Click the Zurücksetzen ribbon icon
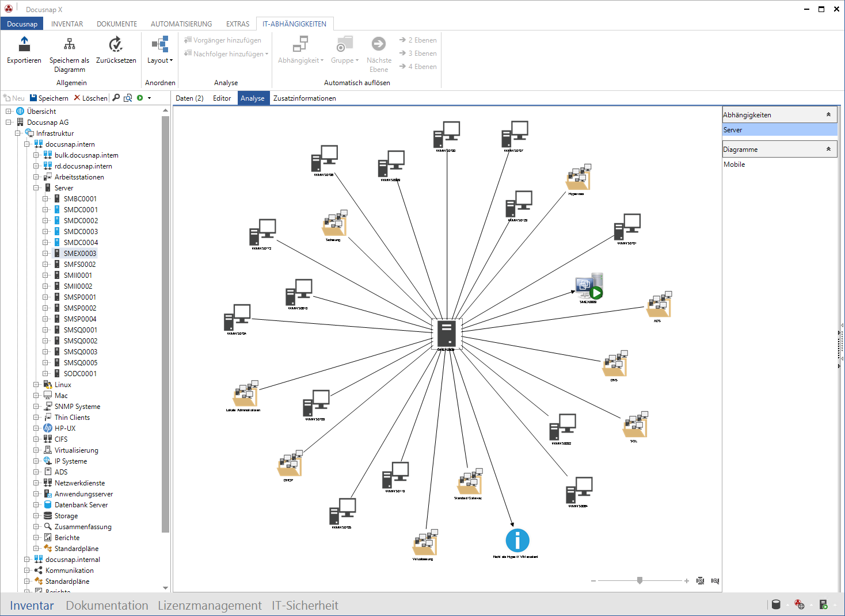The height and width of the screenshot is (616, 845). coord(116,44)
